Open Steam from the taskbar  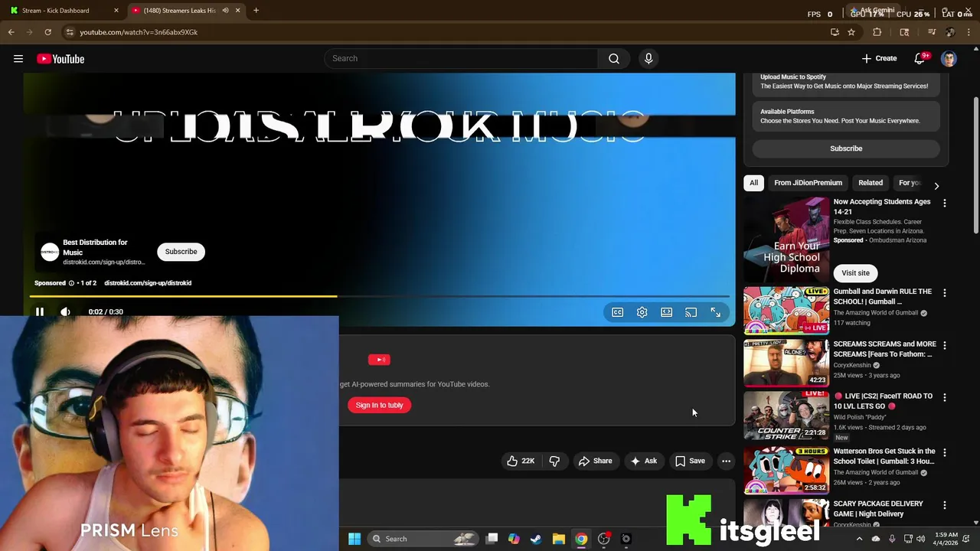[536, 539]
